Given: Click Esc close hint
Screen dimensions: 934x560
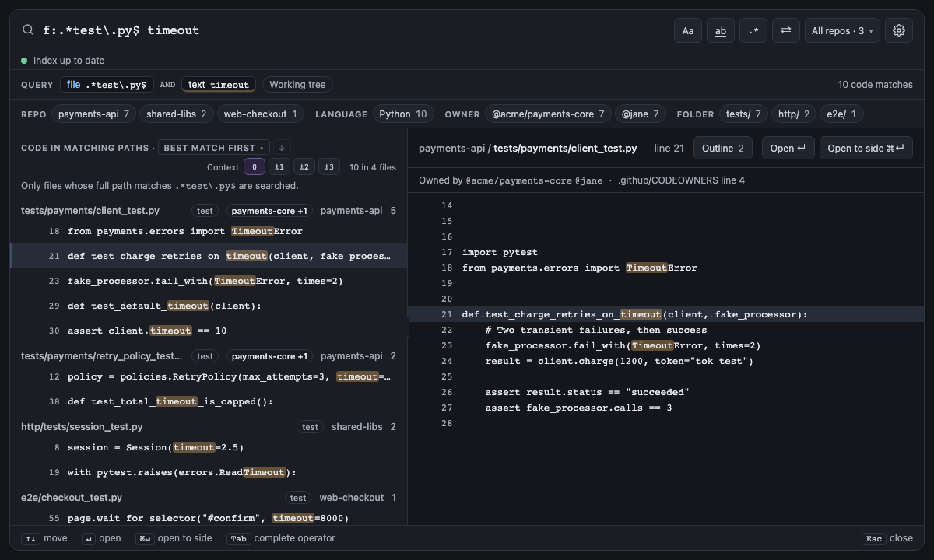Looking at the screenshot, I should [x=887, y=538].
